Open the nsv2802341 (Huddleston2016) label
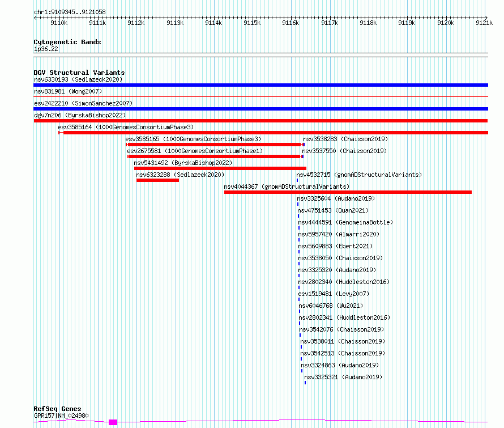Screen dimensions: 504x428 [x=344, y=317]
